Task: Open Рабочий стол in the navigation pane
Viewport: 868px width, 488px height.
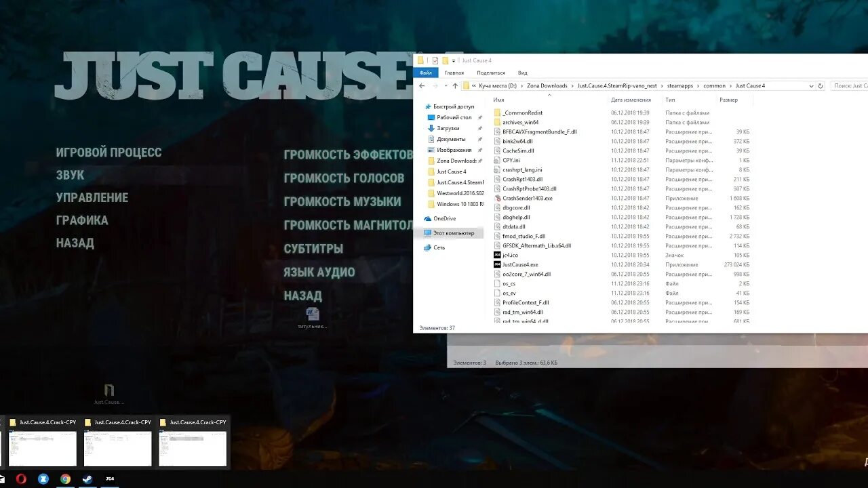Action: tap(454, 117)
